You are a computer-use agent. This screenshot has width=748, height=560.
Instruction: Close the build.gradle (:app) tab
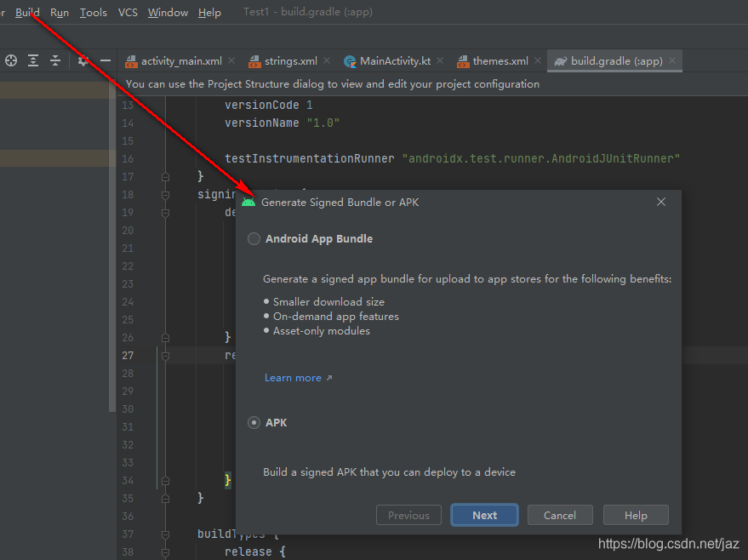672,60
